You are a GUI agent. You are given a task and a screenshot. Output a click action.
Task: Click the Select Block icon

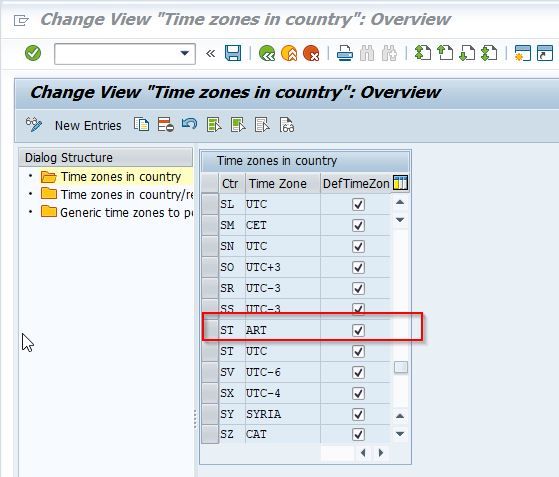coord(238,125)
